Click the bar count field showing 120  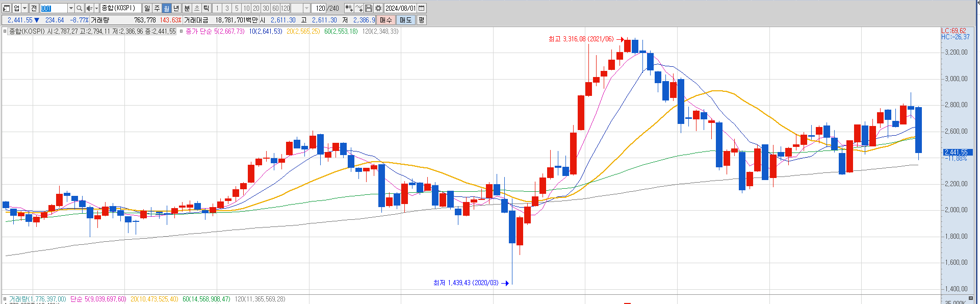(320, 8)
